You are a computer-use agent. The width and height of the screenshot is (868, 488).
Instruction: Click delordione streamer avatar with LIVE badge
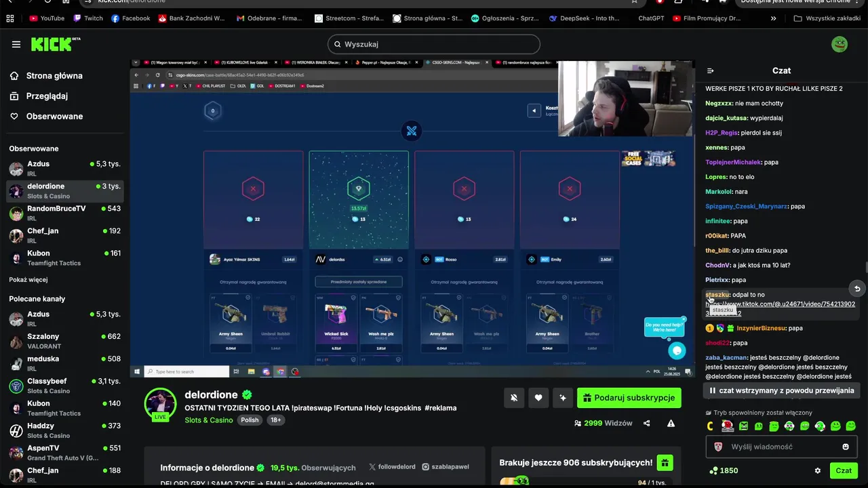tap(160, 404)
